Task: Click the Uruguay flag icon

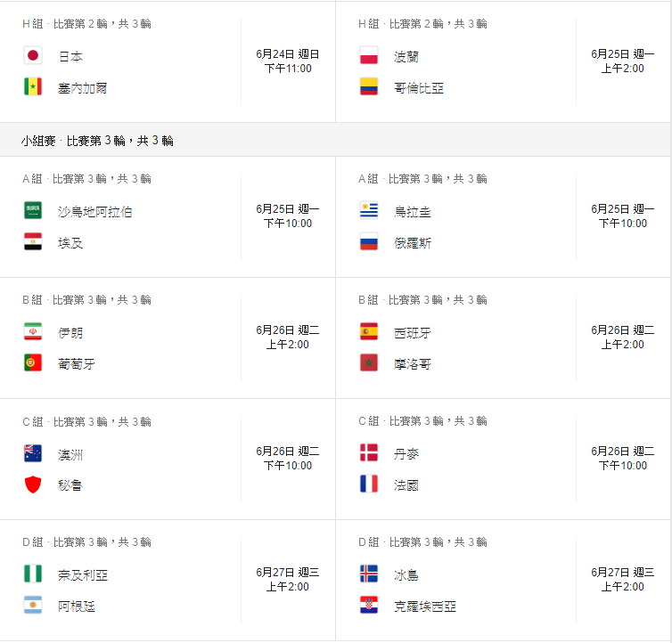Action: click(x=368, y=211)
